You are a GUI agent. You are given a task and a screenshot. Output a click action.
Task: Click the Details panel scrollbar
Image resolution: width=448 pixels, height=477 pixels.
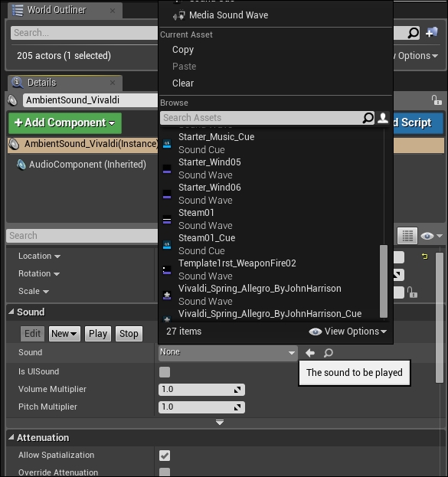pyautogui.click(x=439, y=318)
